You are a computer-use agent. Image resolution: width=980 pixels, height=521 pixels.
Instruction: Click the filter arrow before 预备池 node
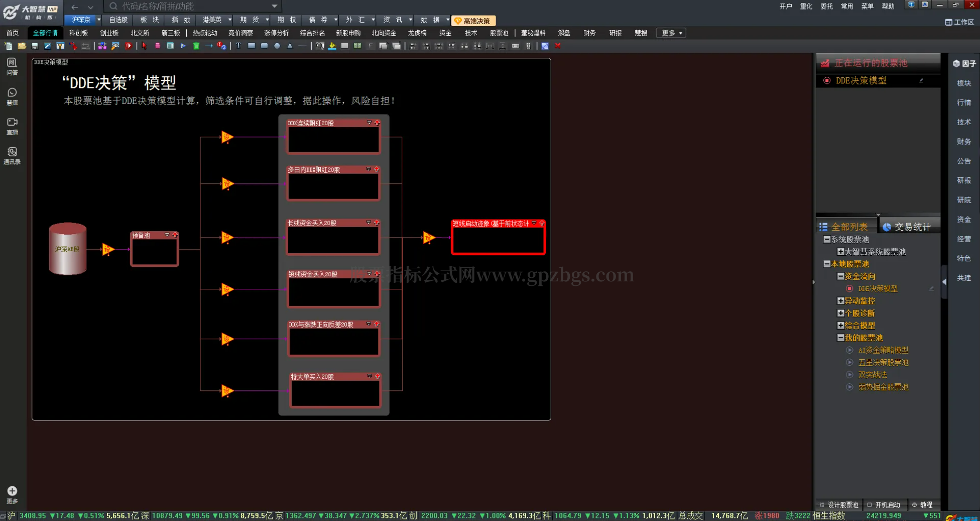(108, 249)
